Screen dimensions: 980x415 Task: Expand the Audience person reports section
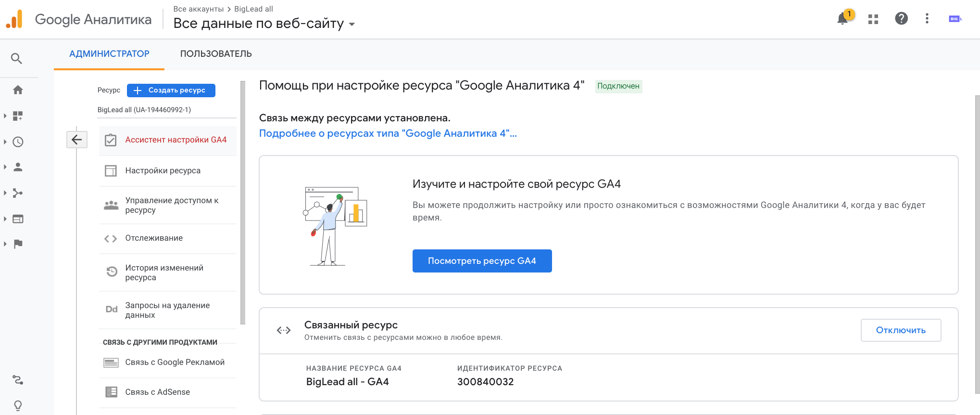point(18,167)
